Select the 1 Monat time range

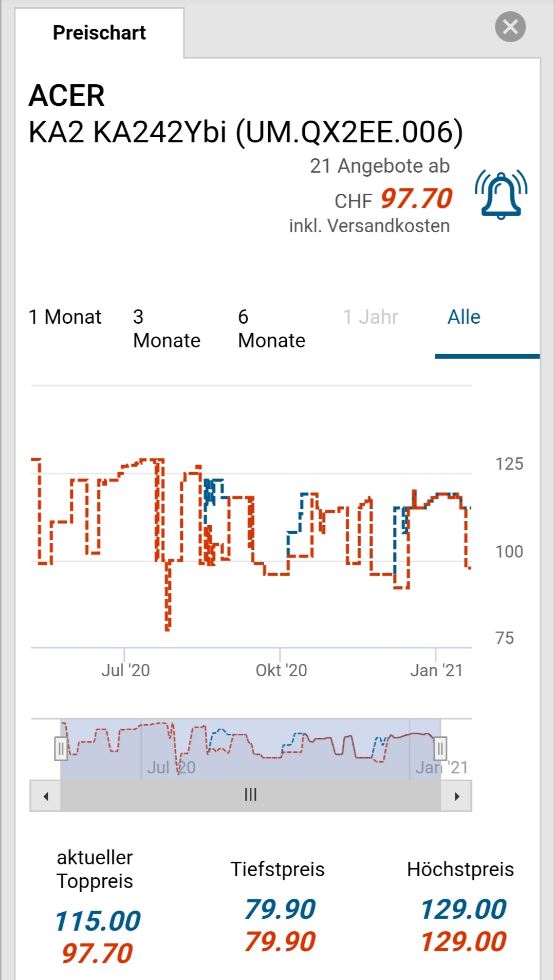(x=65, y=317)
